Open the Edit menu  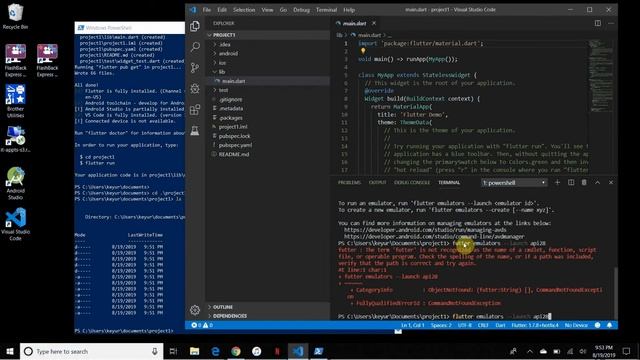222,10
